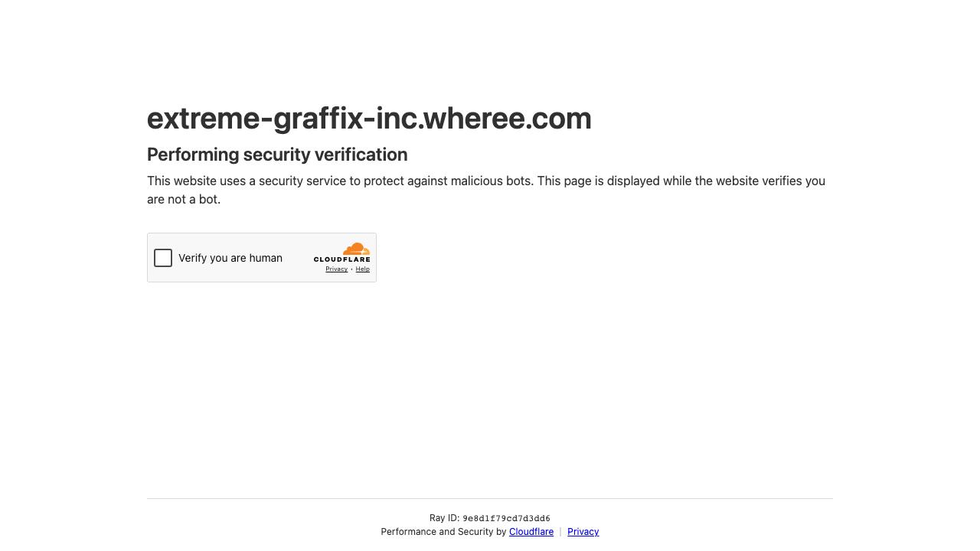980x551 pixels.
Task: Click the horizontal divider line above footer
Action: [490, 498]
